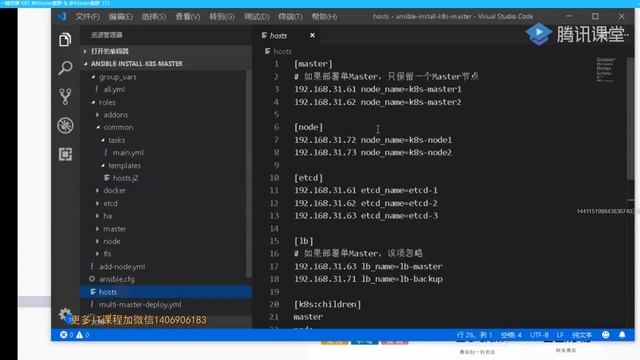Collapse the tasks folder
Viewport: 640px width, 360px height.
point(102,140)
